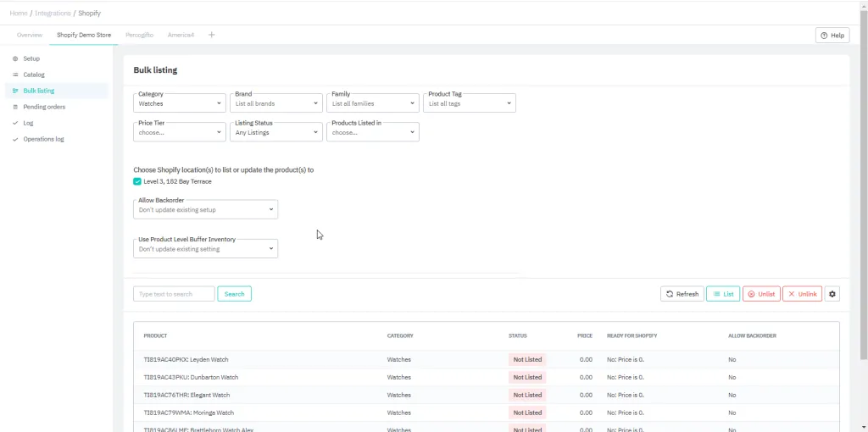868x432 pixels.
Task: Expand the Brand filter dropdown
Action: pos(276,103)
